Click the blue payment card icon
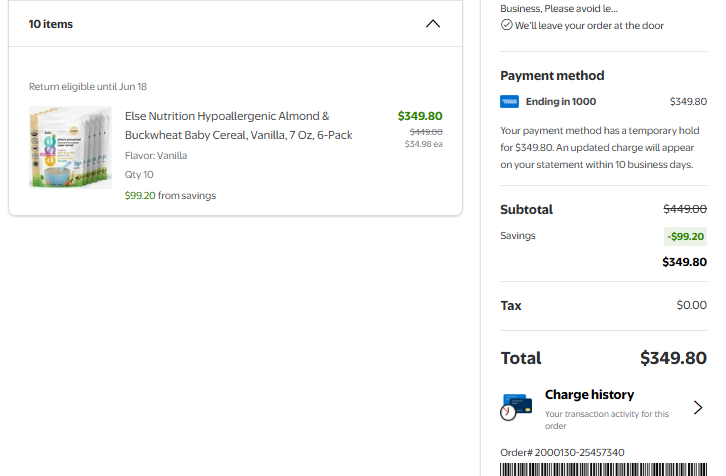Image resolution: width=726 pixels, height=476 pixels. [509, 101]
